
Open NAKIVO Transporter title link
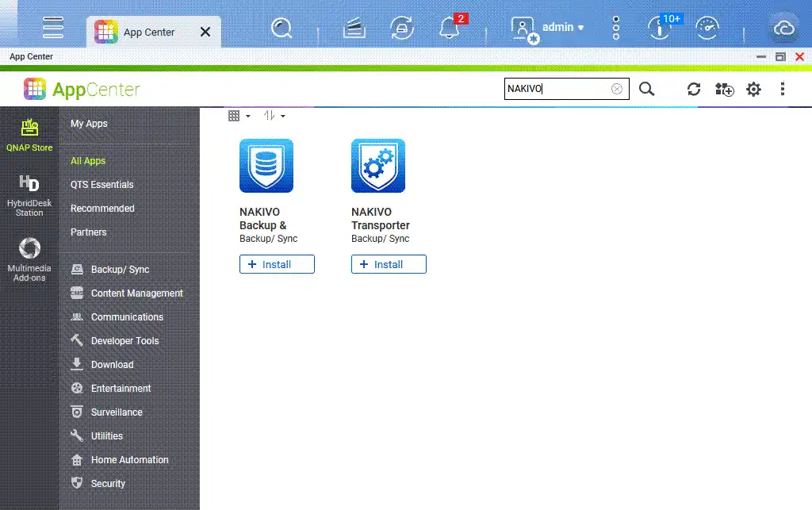coord(381,218)
